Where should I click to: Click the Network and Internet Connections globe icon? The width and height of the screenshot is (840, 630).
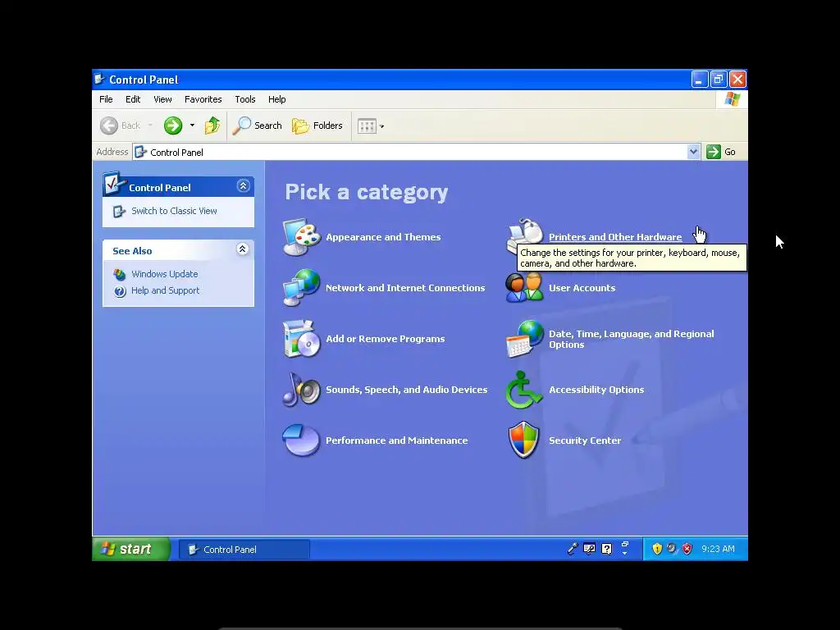301,288
